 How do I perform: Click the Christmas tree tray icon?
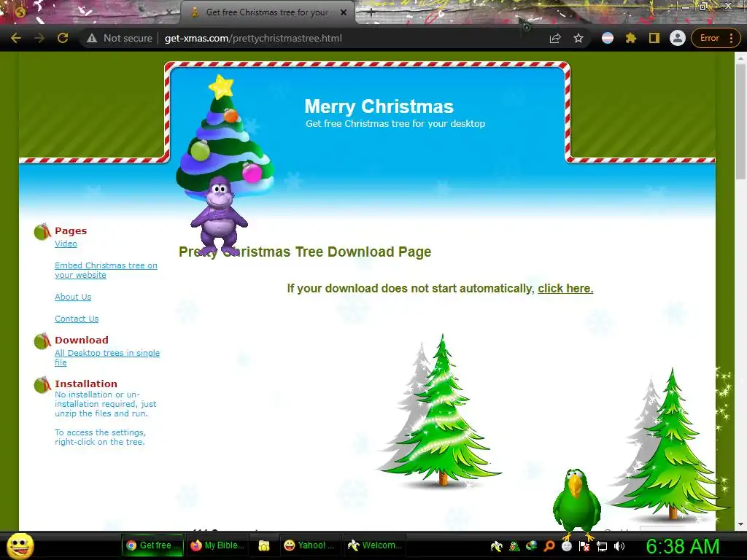coord(514,546)
